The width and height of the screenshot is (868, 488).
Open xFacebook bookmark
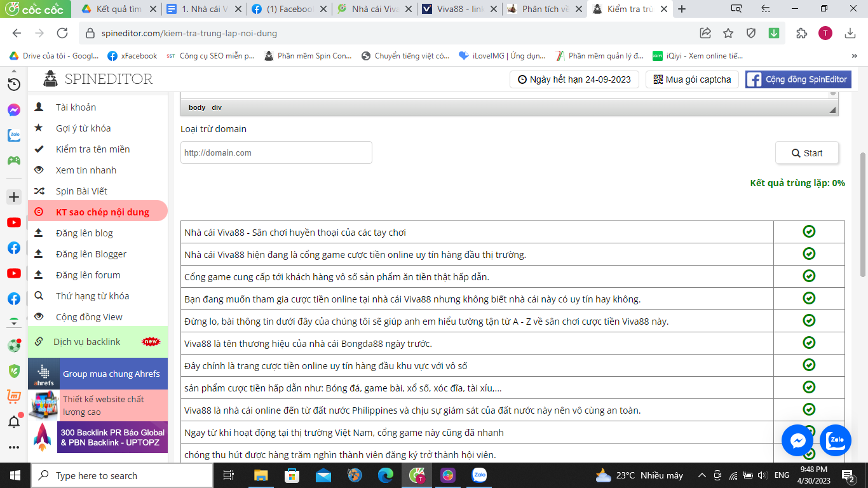(132, 56)
